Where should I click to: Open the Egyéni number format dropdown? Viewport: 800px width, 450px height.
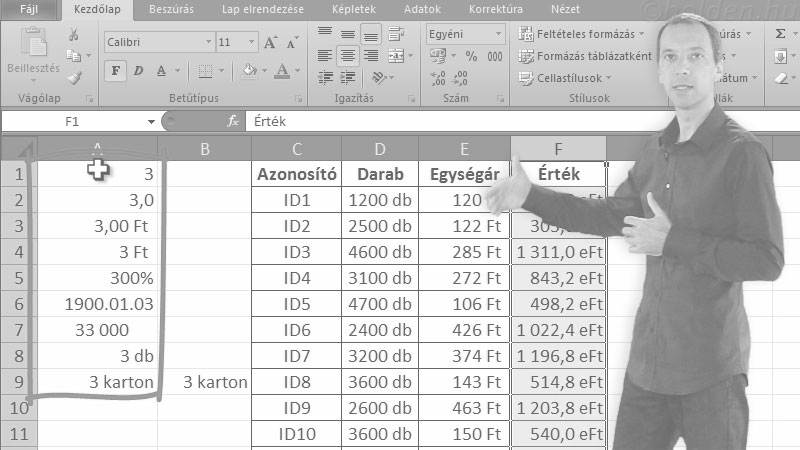pyautogui.click(x=498, y=34)
